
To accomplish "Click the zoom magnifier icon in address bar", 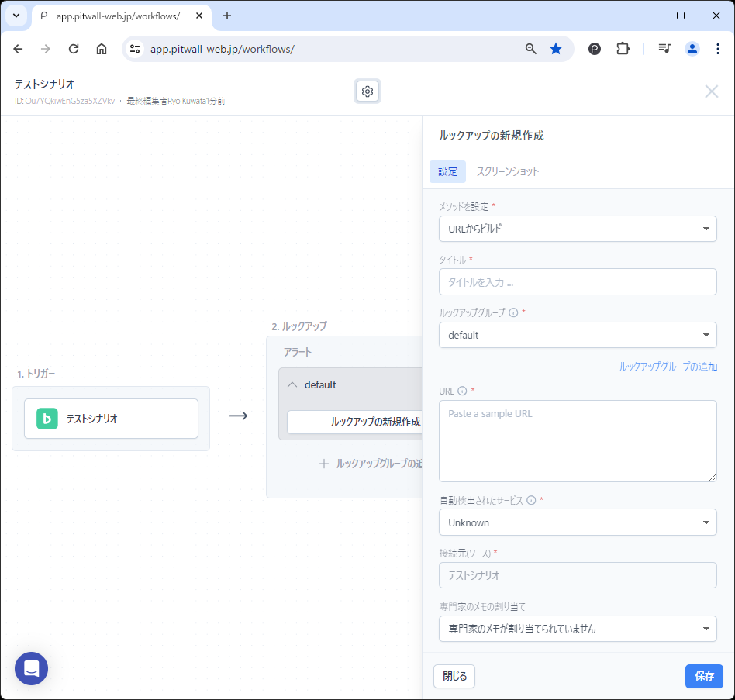I will click(x=531, y=49).
